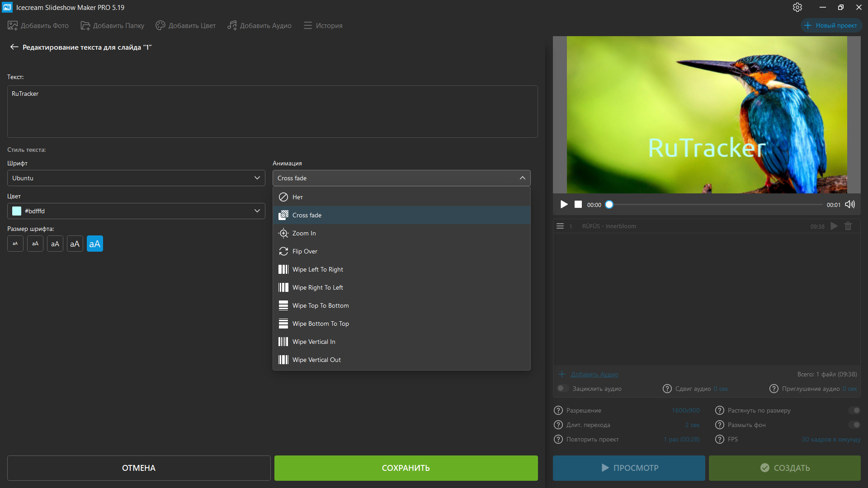Viewport: 868px width, 488px height.
Task: Click help icon next to Растянуть по размеру
Action: (720, 410)
